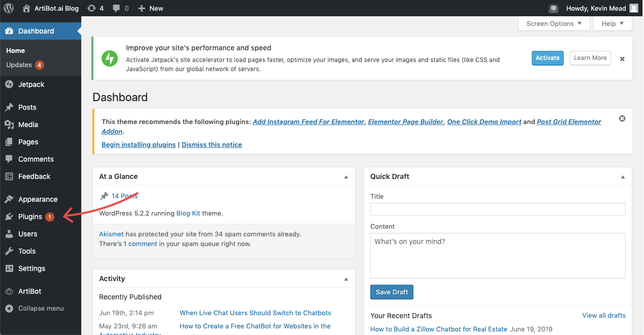Click the green Jetpack lightning logo

[x=110, y=58]
